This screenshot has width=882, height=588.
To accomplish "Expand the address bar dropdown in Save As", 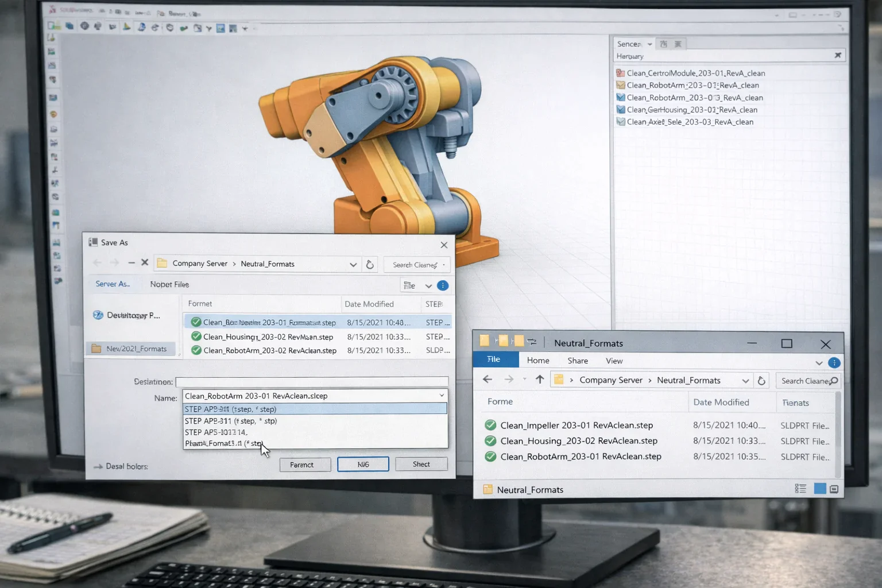I will click(x=353, y=264).
